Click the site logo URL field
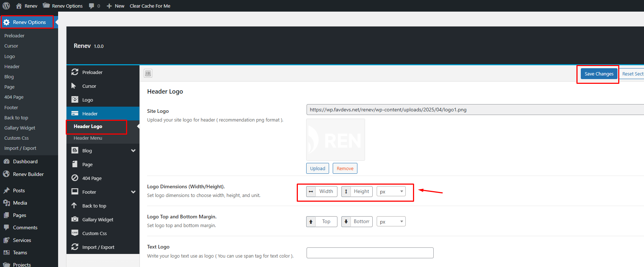Screen dimensions: 644x267 tap(475, 110)
